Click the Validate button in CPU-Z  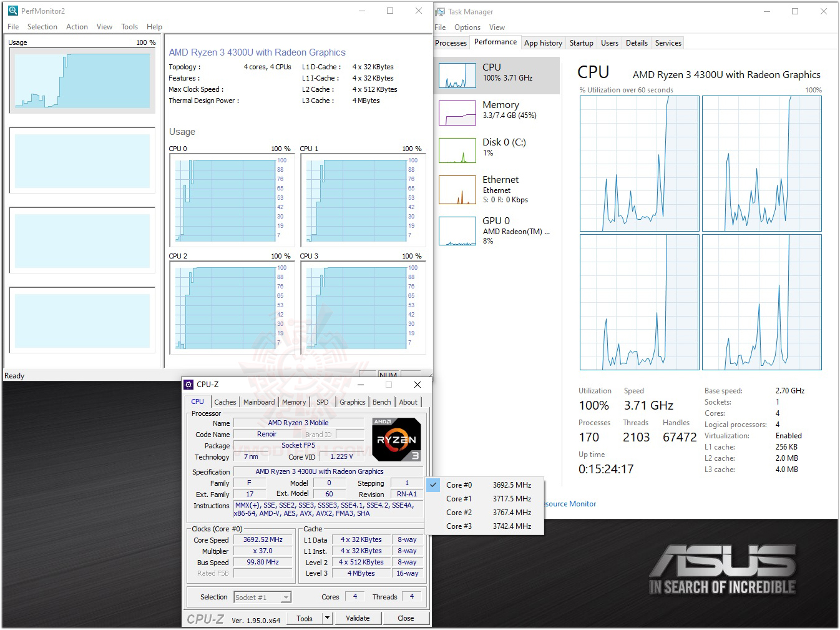(358, 618)
